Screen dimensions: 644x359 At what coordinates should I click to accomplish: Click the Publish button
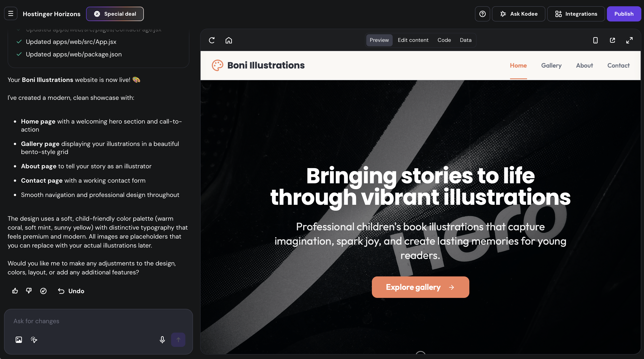click(x=624, y=14)
